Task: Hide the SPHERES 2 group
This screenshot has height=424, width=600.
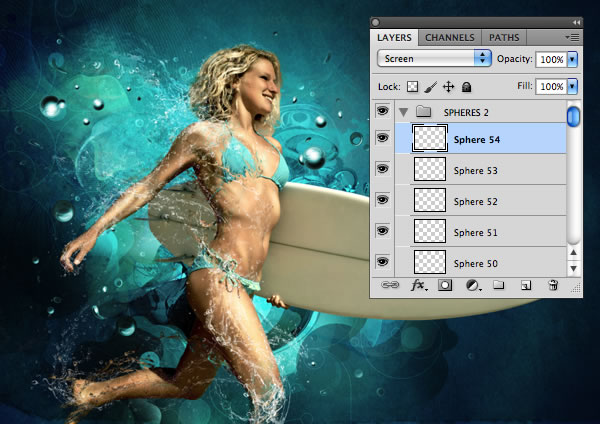Action: click(382, 111)
